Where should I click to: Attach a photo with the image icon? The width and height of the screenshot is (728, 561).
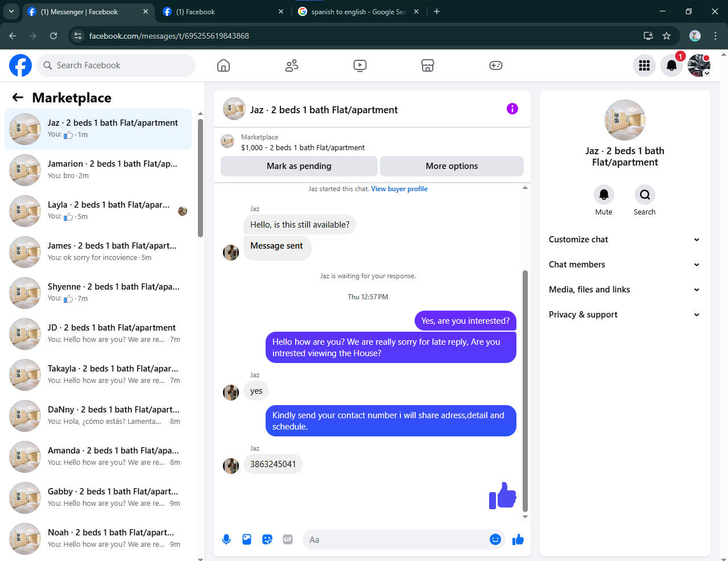[247, 539]
